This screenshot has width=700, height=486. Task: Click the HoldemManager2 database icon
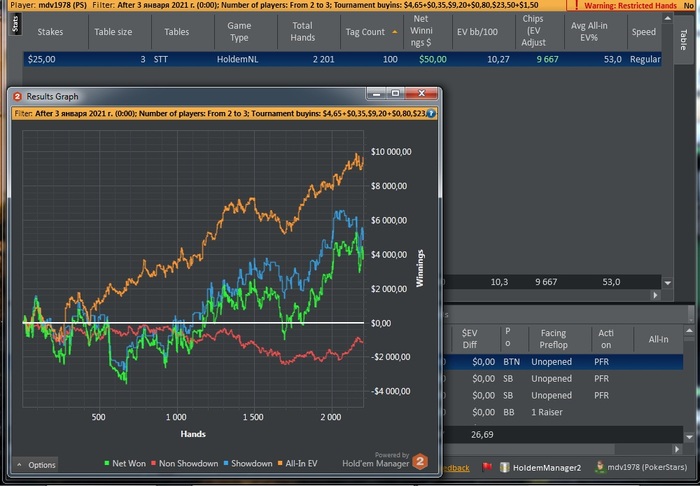[504, 467]
